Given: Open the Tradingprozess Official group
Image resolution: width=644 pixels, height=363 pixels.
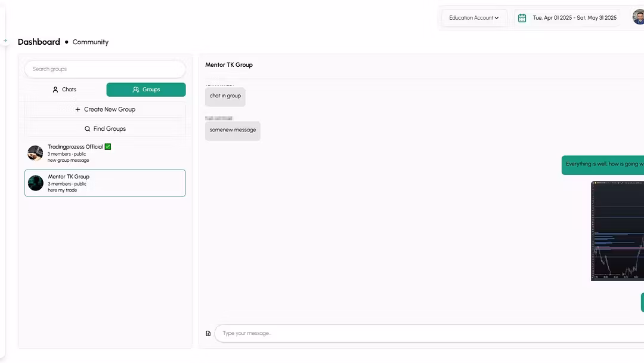Looking at the screenshot, I should [x=105, y=153].
